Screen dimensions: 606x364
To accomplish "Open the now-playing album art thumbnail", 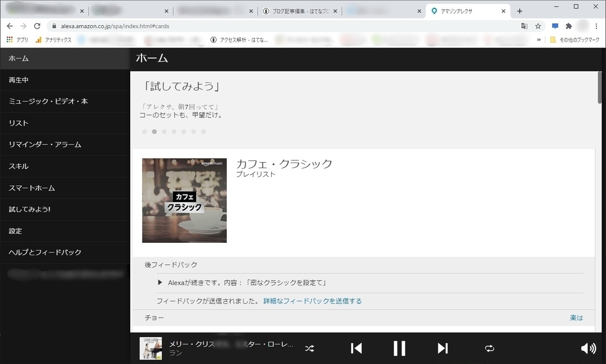I will click(x=150, y=348).
